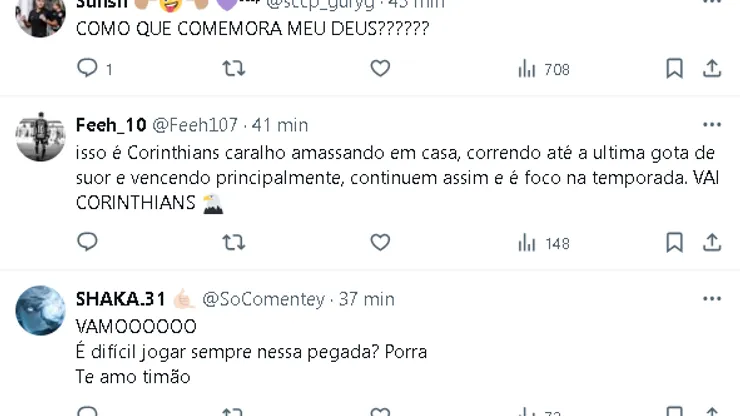Open the 37 min timestamp on SHAKA.31's tweet
The width and height of the screenshot is (740, 416).
(366, 299)
